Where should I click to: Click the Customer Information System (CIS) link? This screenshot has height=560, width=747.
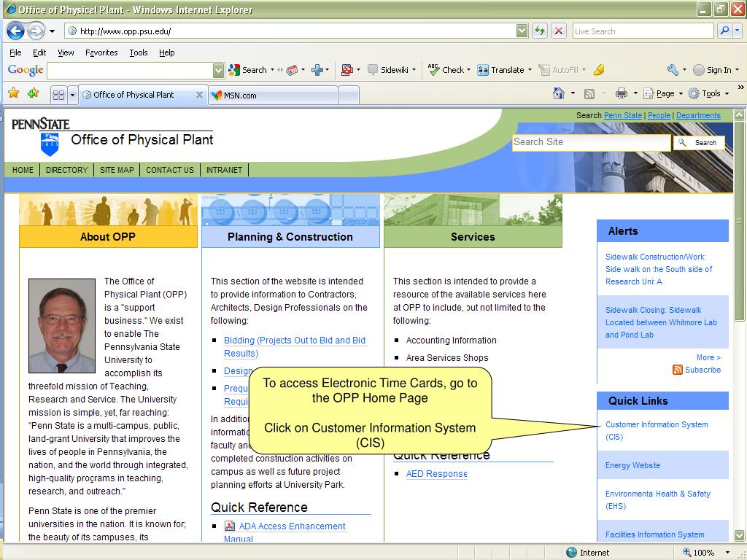click(657, 430)
